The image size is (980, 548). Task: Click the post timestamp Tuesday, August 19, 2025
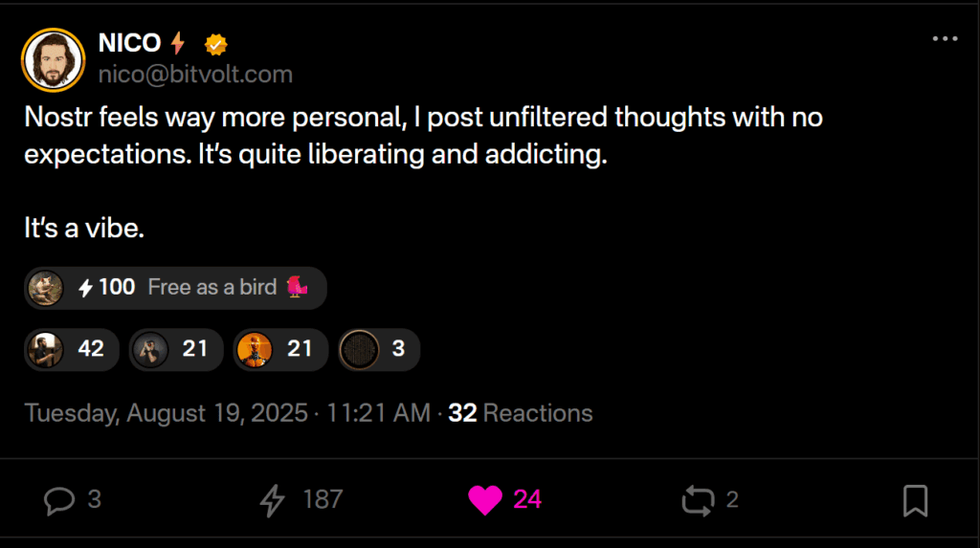point(166,413)
